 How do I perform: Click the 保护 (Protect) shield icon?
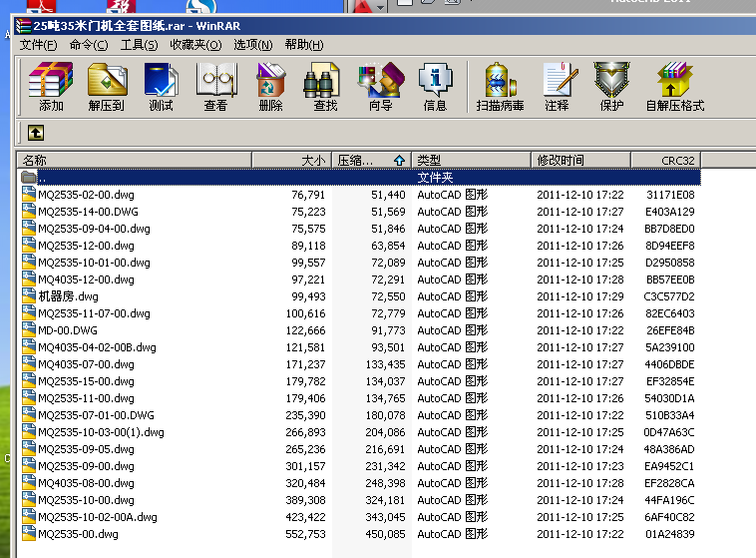(611, 87)
